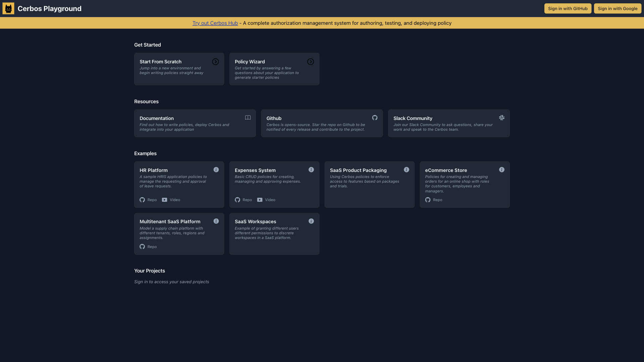
Task: Click video play icon under HR Platform
Action: click(164, 200)
